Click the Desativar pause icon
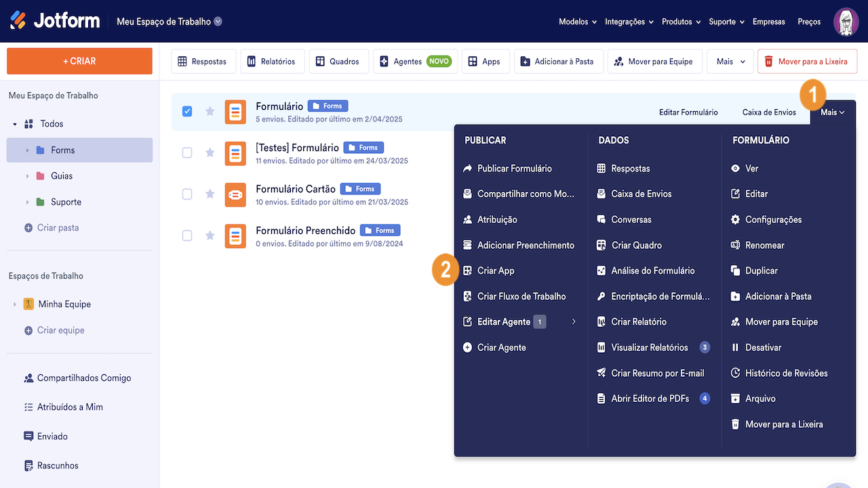The image size is (868, 488). pos(735,347)
